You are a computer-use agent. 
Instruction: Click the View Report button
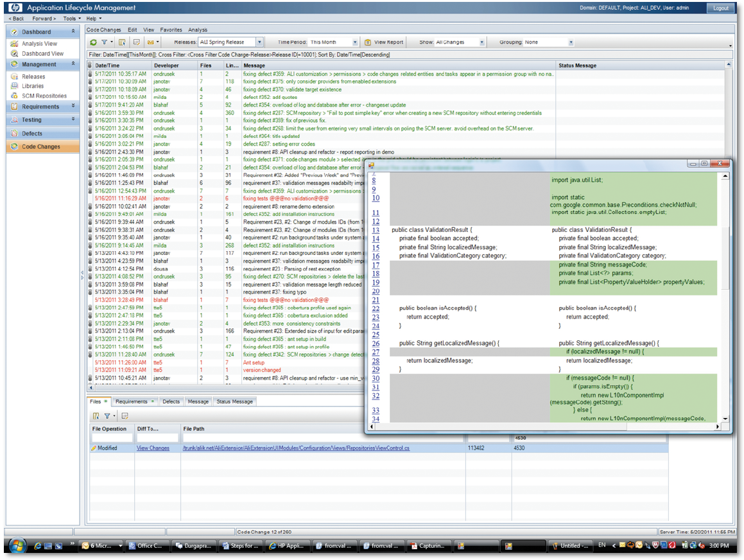pos(385,42)
